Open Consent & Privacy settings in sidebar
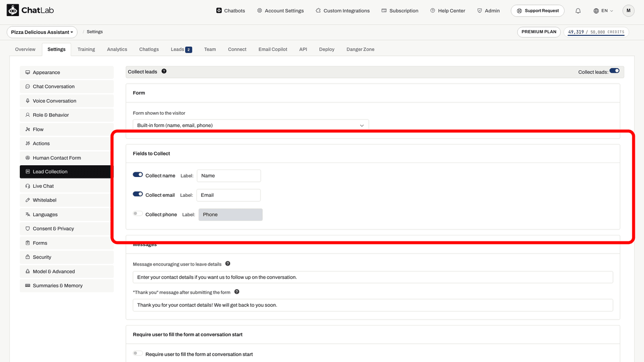644x362 pixels. (x=67, y=228)
